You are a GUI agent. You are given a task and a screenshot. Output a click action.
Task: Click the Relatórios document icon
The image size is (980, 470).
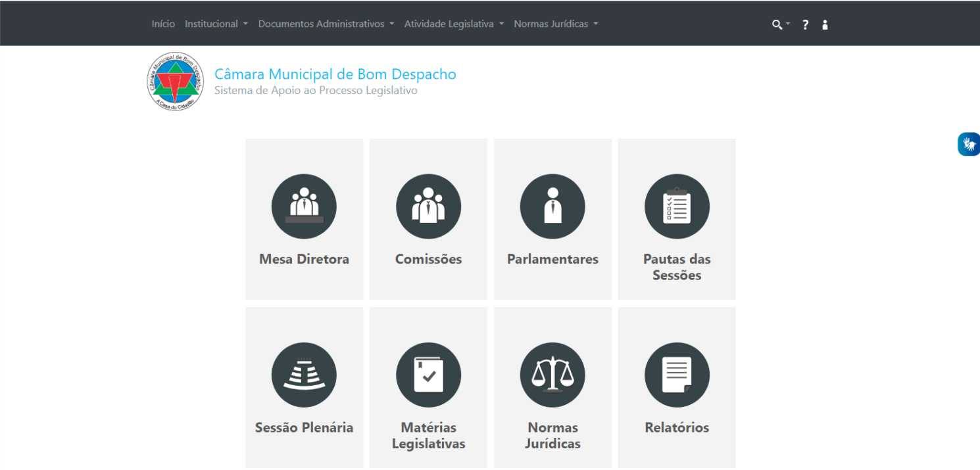[x=677, y=375]
